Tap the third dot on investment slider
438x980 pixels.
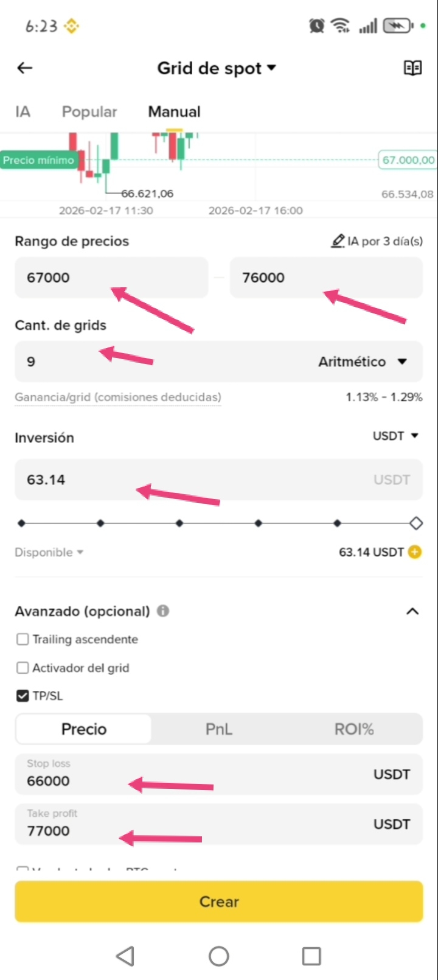[x=179, y=523]
